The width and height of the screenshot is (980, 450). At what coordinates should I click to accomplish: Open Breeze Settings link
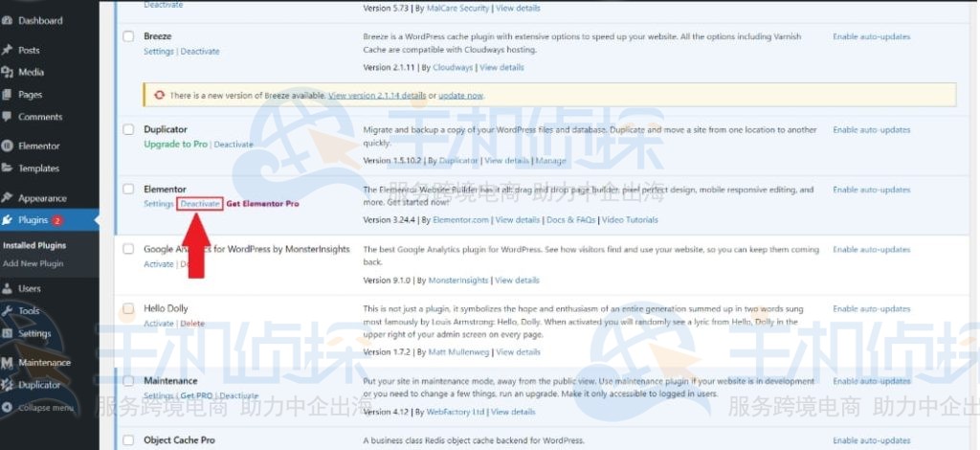158,52
